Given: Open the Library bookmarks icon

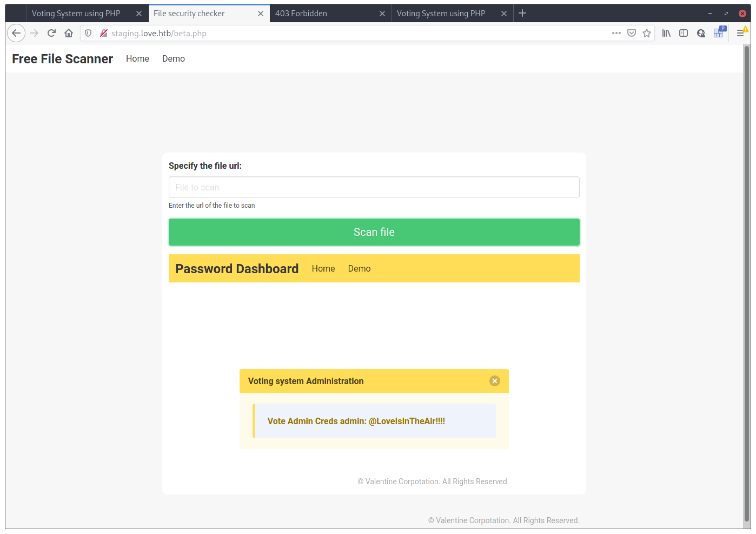Looking at the screenshot, I should coord(666,33).
